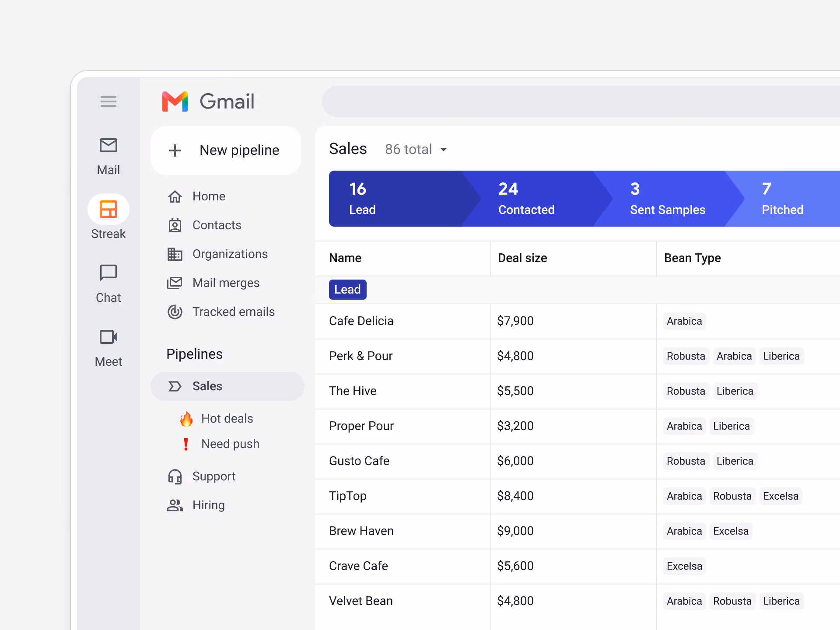The image size is (840, 630).
Task: Open the Perk & Pour deal
Action: pos(361,356)
